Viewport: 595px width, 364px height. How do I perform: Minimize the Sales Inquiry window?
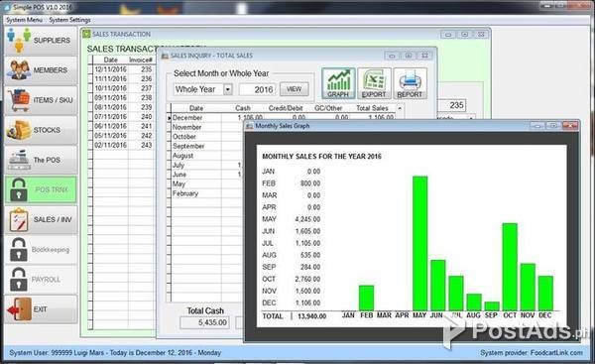[392, 56]
